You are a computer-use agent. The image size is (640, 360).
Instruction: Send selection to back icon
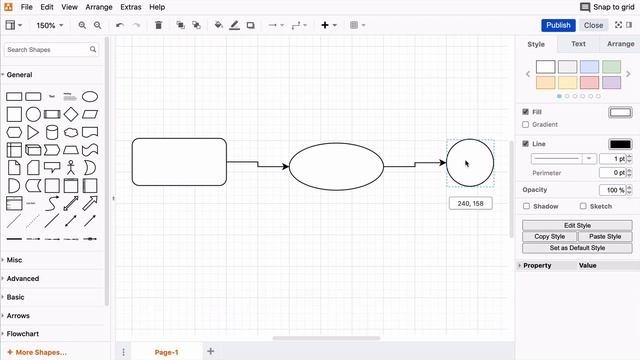tap(196, 25)
